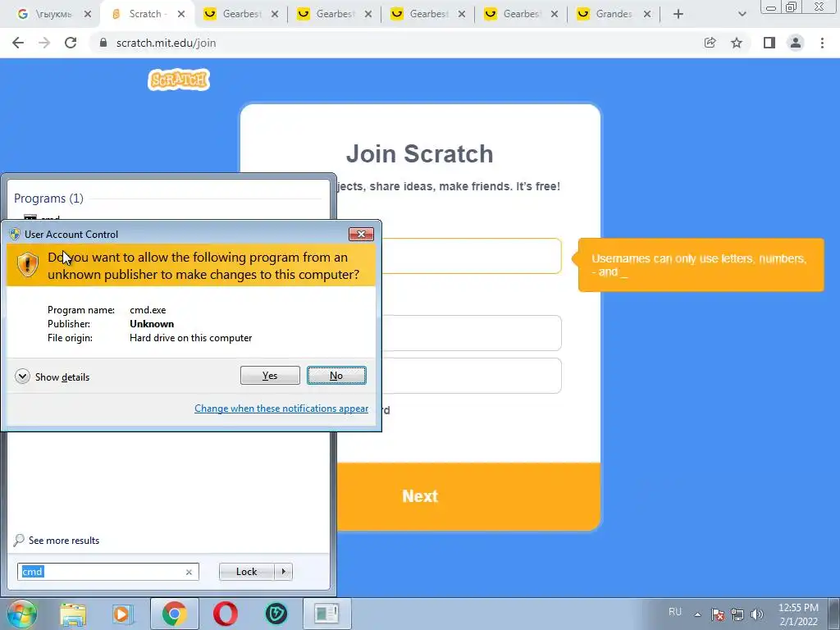Clear the Start menu search text

pos(189,572)
